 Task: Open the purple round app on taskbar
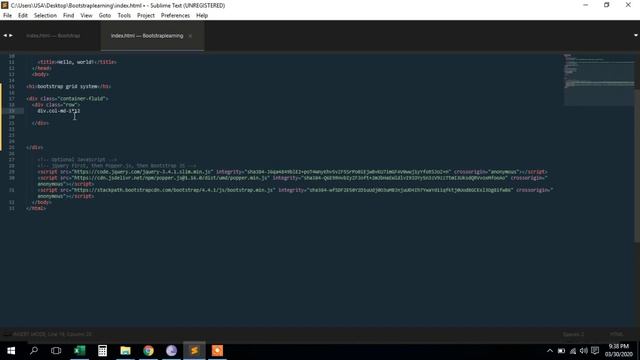click(171, 351)
